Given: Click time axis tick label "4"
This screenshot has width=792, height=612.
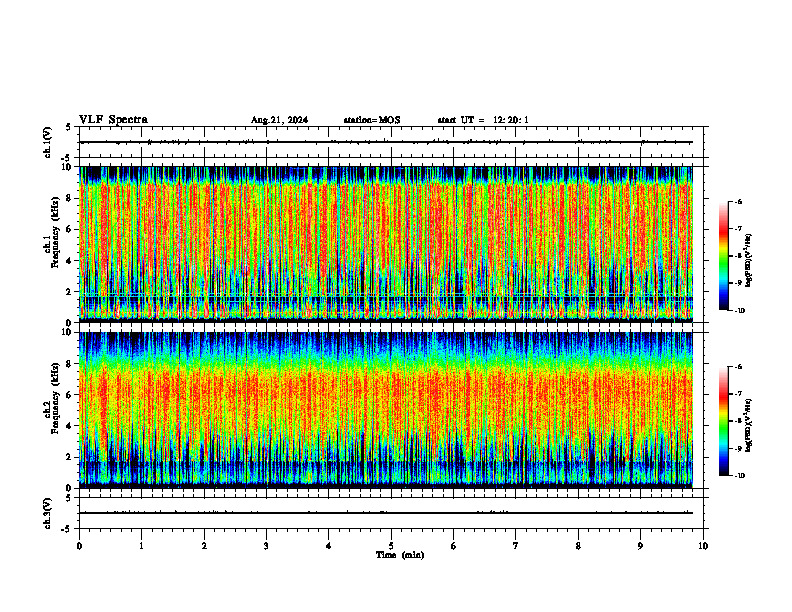Looking at the screenshot, I should pos(329,546).
